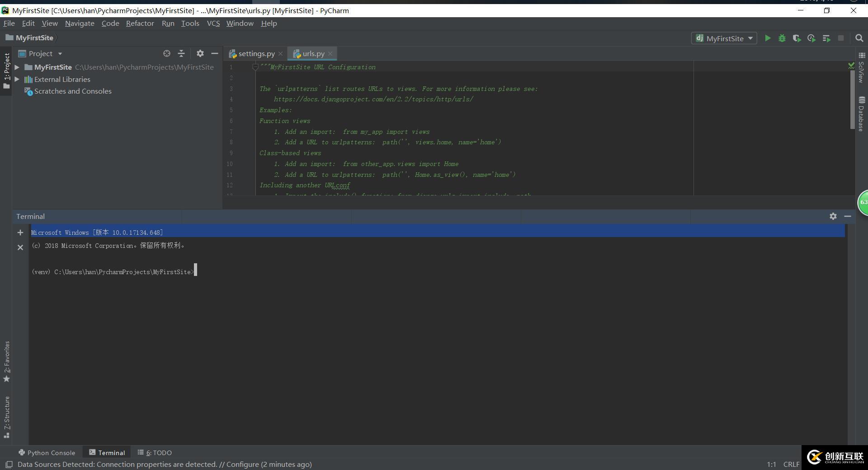Click the CRLF line separator indicator
This screenshot has width=868, height=470.
click(x=791, y=465)
